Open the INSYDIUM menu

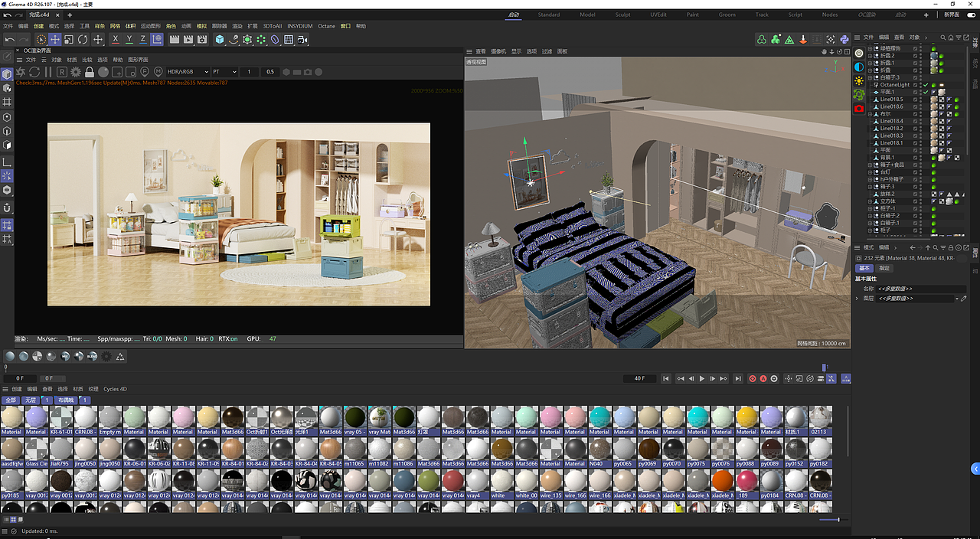(299, 26)
